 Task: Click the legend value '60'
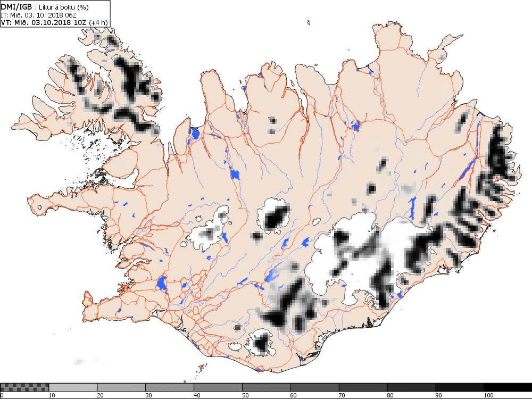pos(294,395)
